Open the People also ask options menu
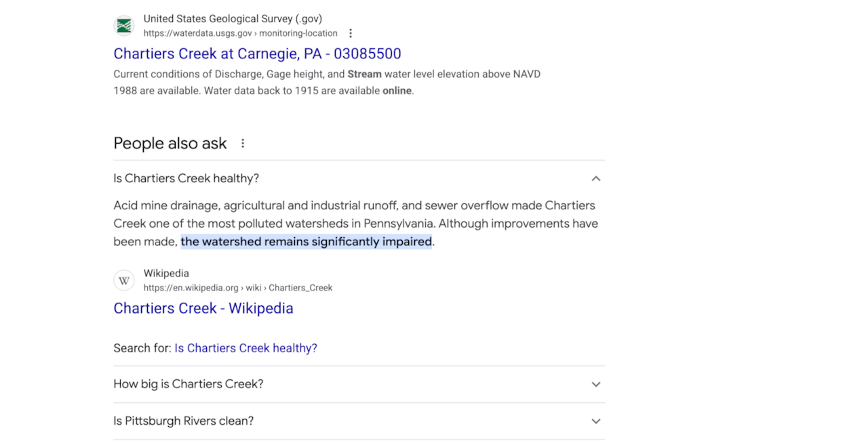868x443 pixels. (243, 144)
